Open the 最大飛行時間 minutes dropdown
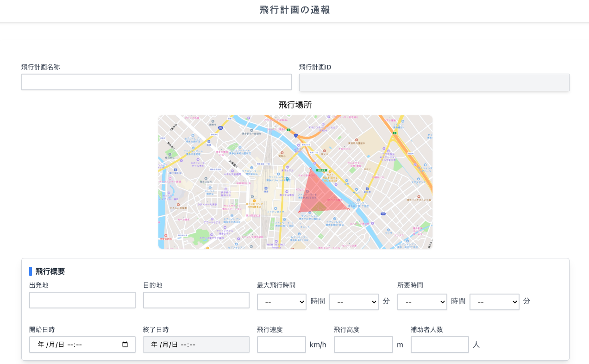 pyautogui.click(x=353, y=302)
